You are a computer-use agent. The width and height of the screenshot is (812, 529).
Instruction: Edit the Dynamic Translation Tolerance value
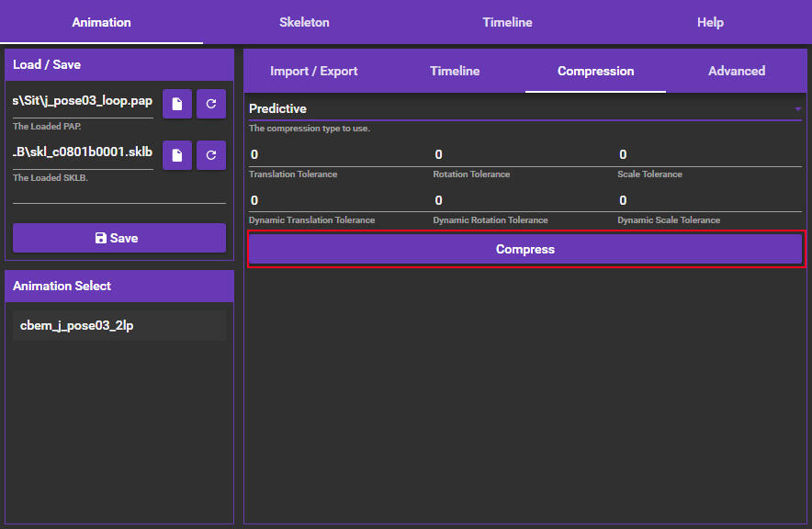[339, 200]
